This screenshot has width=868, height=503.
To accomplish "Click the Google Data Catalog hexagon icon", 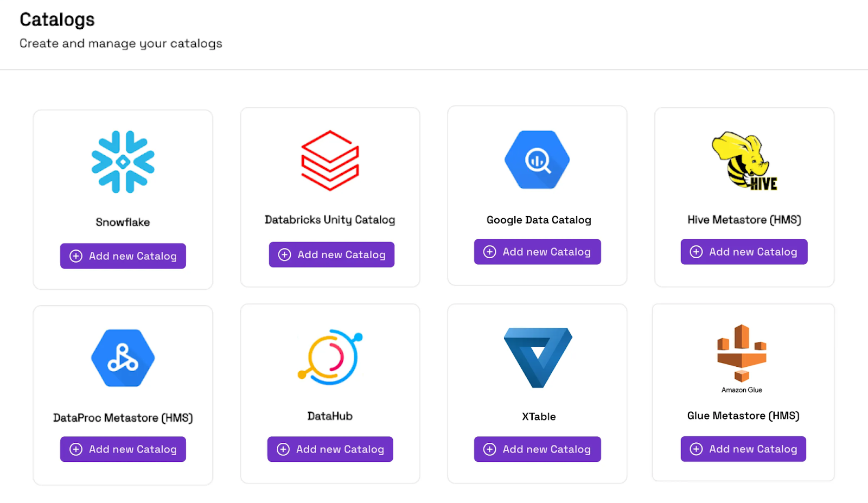I will [x=537, y=160].
